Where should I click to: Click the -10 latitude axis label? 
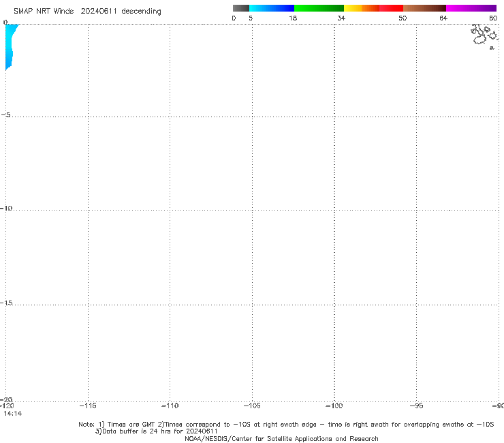click(x=6, y=208)
